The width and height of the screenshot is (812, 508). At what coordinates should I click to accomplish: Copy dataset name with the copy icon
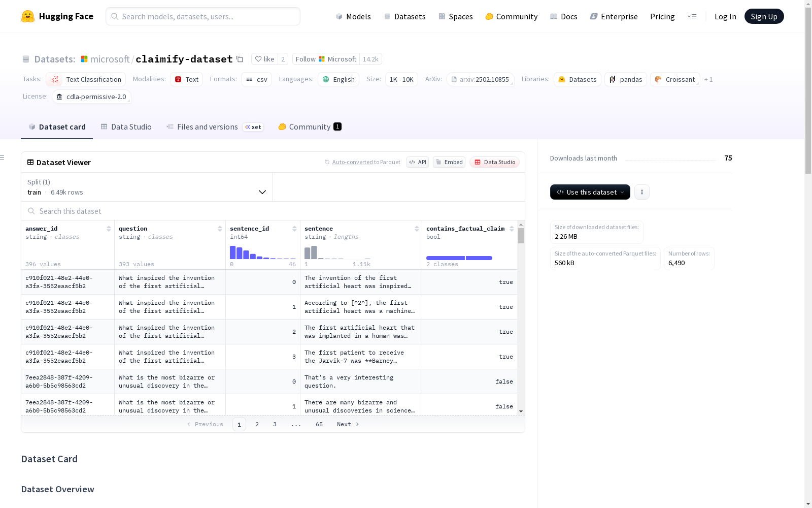240,59
